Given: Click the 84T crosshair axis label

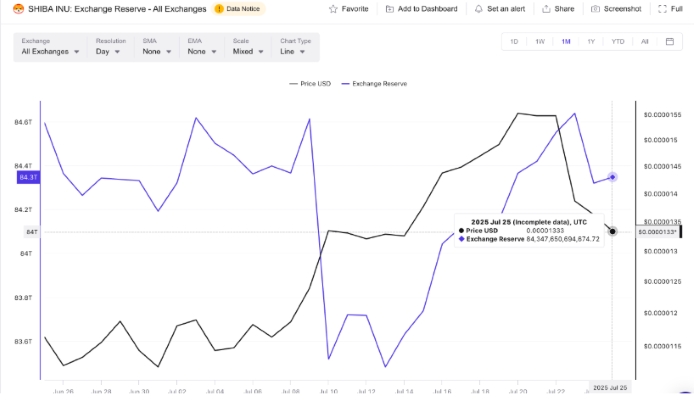Looking at the screenshot, I should tap(32, 232).
